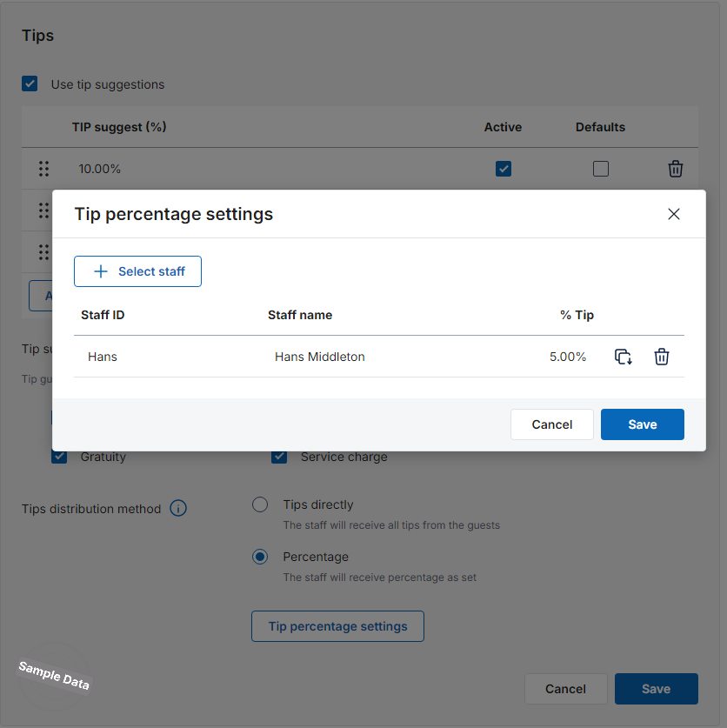Screen dimensions: 727x728
Task: Close the Tip percentage settings dialog
Action: 673,214
